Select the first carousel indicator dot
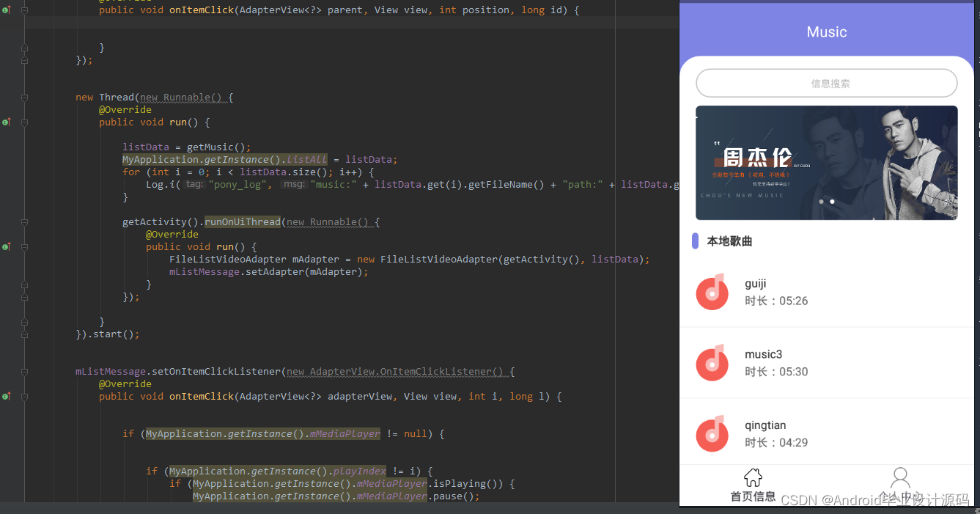The width and height of the screenshot is (980, 514). tap(821, 201)
